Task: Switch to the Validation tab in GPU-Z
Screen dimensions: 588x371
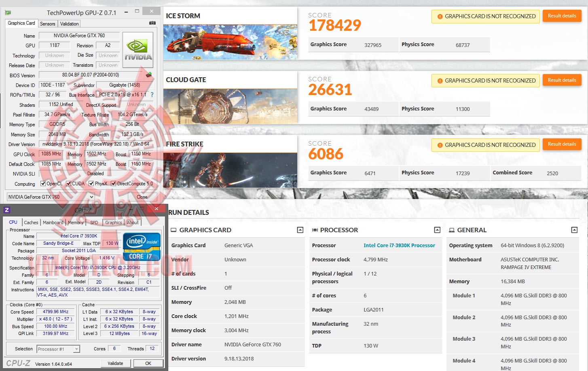Action: [x=70, y=24]
